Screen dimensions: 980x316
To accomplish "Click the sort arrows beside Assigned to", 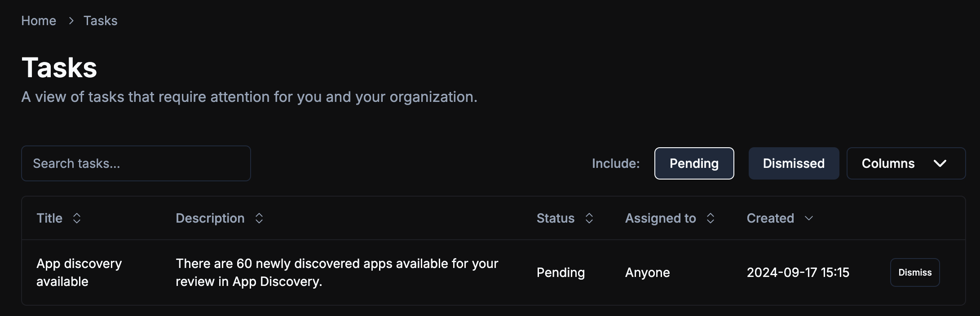I will 711,218.
